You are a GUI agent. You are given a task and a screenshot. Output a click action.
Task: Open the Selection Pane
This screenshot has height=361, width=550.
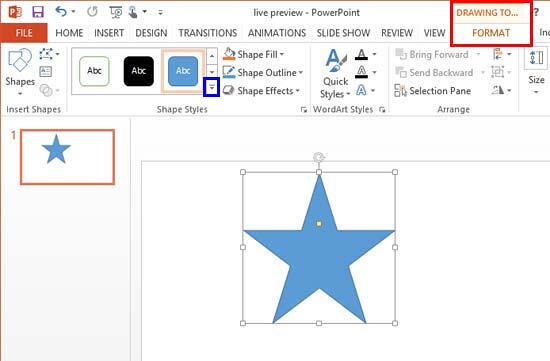click(432, 91)
